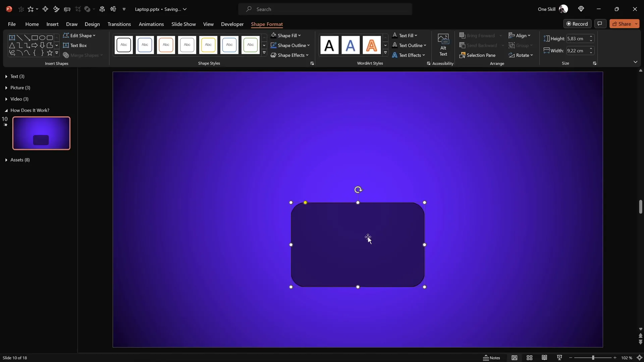Expand the Shape Styles gallery
This screenshot has width=644, height=362.
(x=264, y=53)
